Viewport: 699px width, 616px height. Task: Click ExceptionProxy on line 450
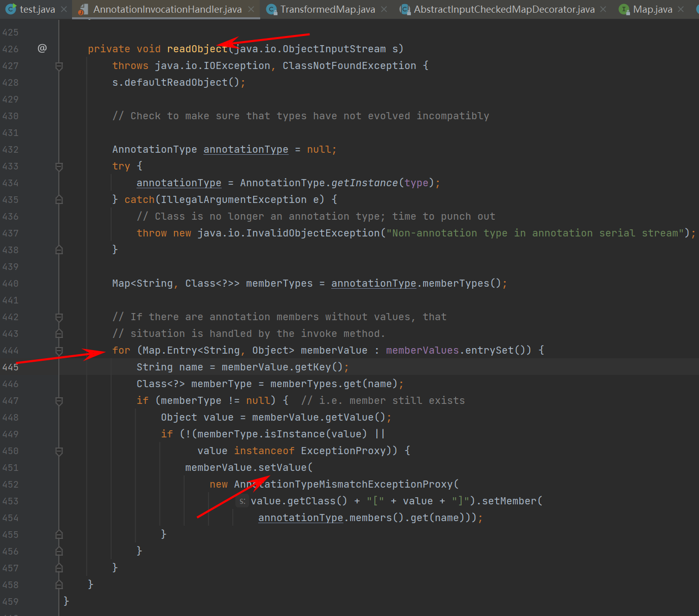click(x=343, y=451)
